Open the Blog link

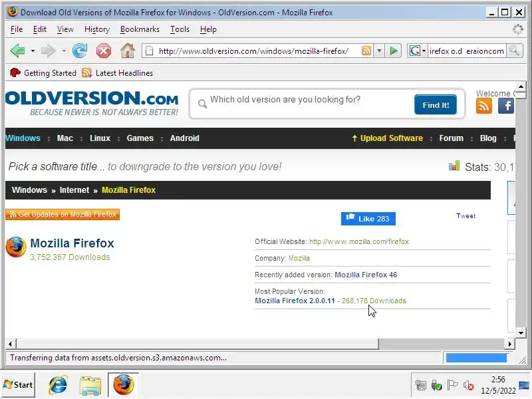click(488, 138)
